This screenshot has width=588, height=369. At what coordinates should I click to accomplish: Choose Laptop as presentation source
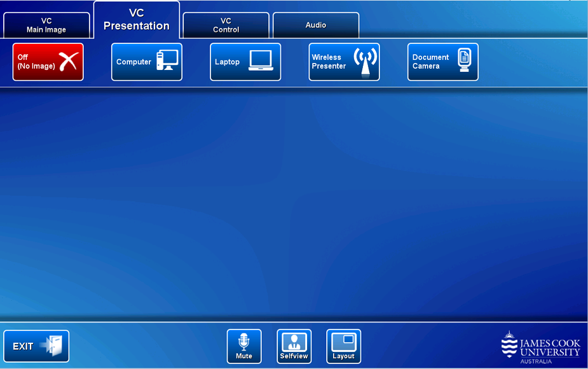[245, 62]
